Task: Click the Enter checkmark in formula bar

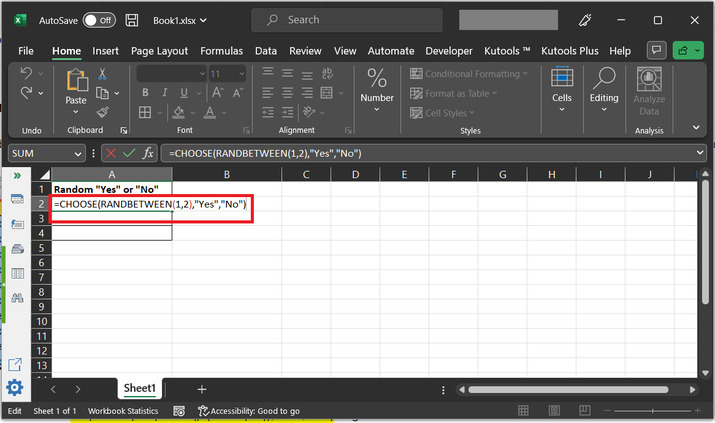Action: pyautogui.click(x=127, y=153)
